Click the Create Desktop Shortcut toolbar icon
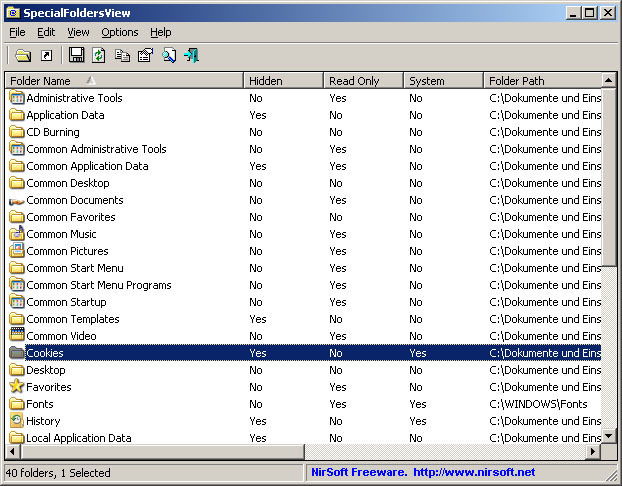Screen dimensions: 622x486 (x=47, y=56)
